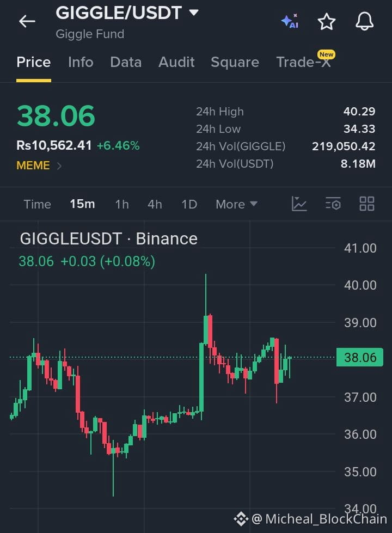The height and width of the screenshot is (533, 392).
Task: Set a price alert with bell icon
Action: tap(364, 21)
